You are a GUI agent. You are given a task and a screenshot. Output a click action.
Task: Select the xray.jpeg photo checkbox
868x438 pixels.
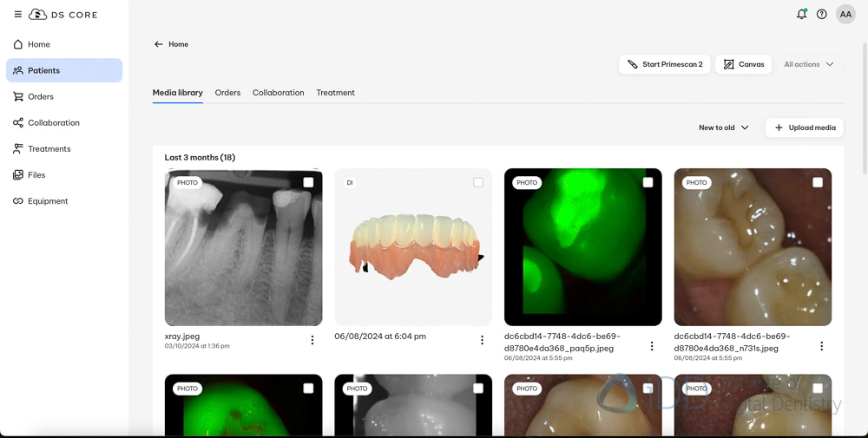pos(308,183)
